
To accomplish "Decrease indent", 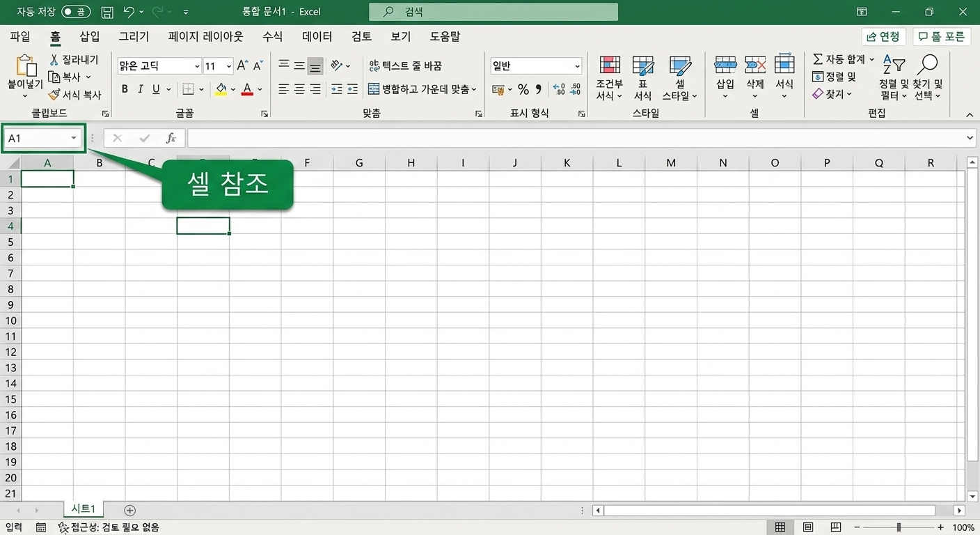I will click(337, 89).
